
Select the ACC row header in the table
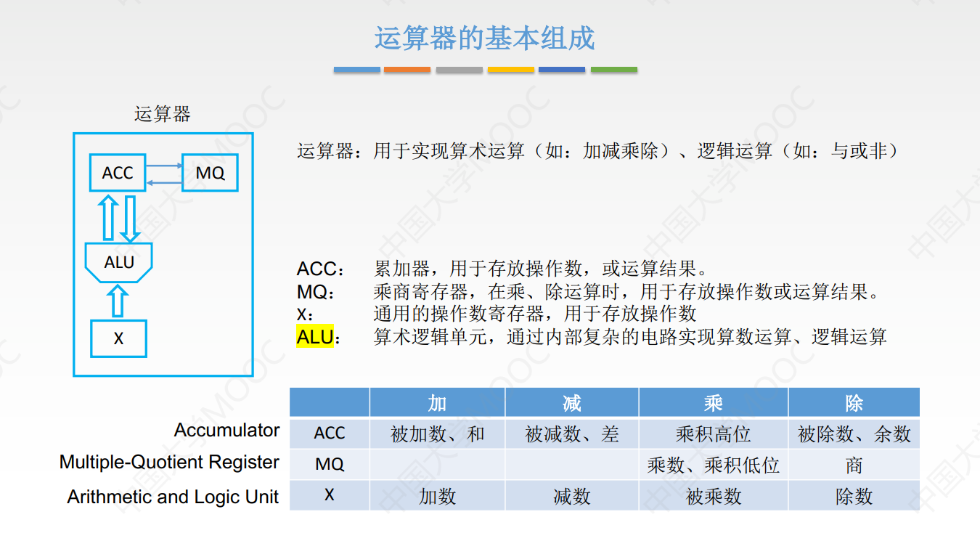tap(330, 433)
